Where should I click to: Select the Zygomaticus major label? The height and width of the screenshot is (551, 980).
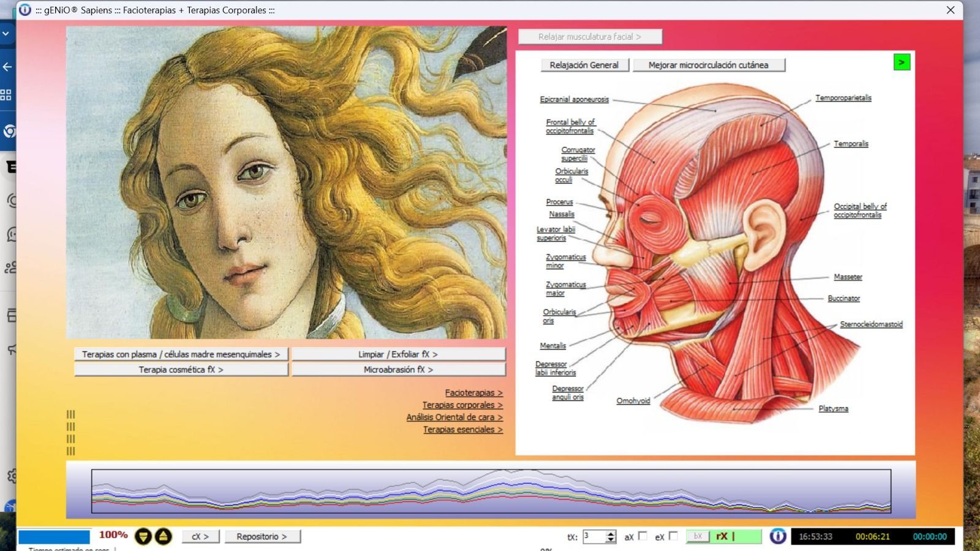tap(565, 288)
